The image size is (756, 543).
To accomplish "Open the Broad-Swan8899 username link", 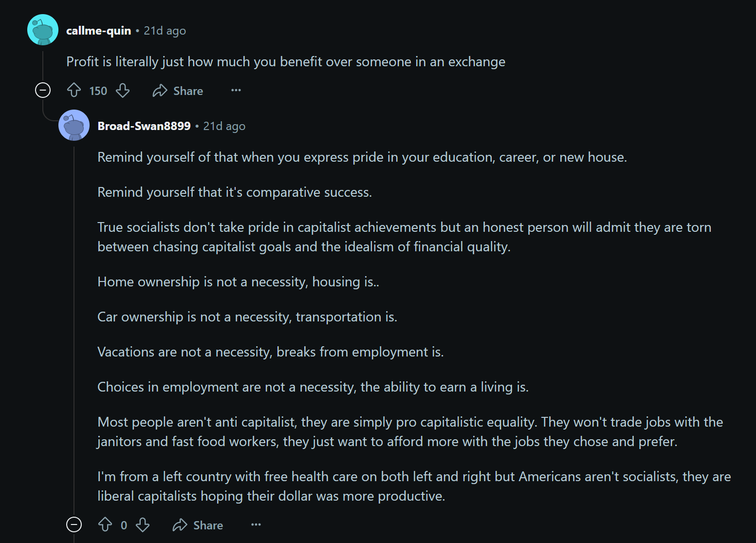I will [x=144, y=126].
